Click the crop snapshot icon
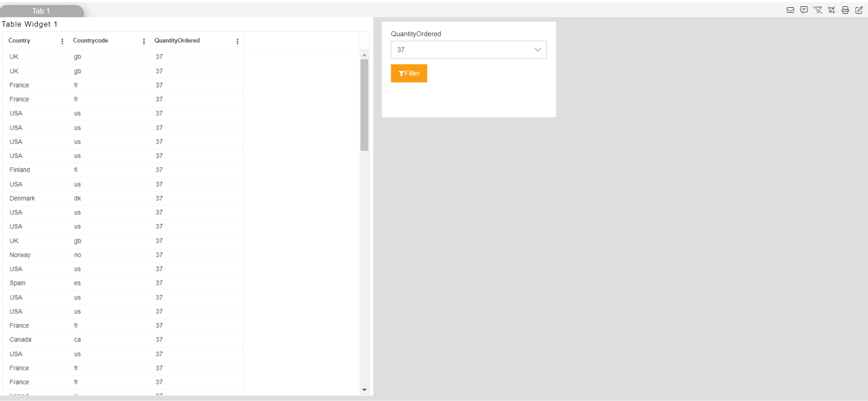The height and width of the screenshot is (401, 868). (x=831, y=10)
